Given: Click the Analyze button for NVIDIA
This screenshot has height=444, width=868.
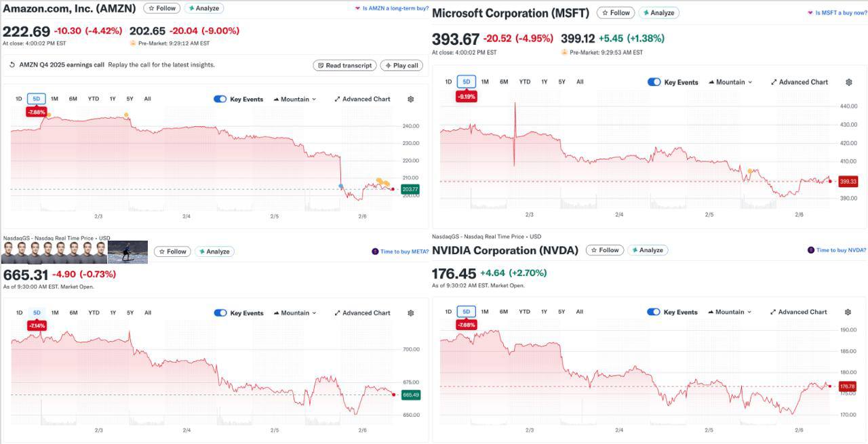Looking at the screenshot, I should pyautogui.click(x=647, y=250).
